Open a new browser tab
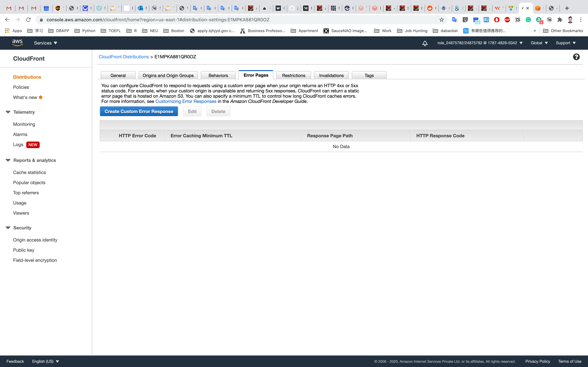 (x=567, y=8)
